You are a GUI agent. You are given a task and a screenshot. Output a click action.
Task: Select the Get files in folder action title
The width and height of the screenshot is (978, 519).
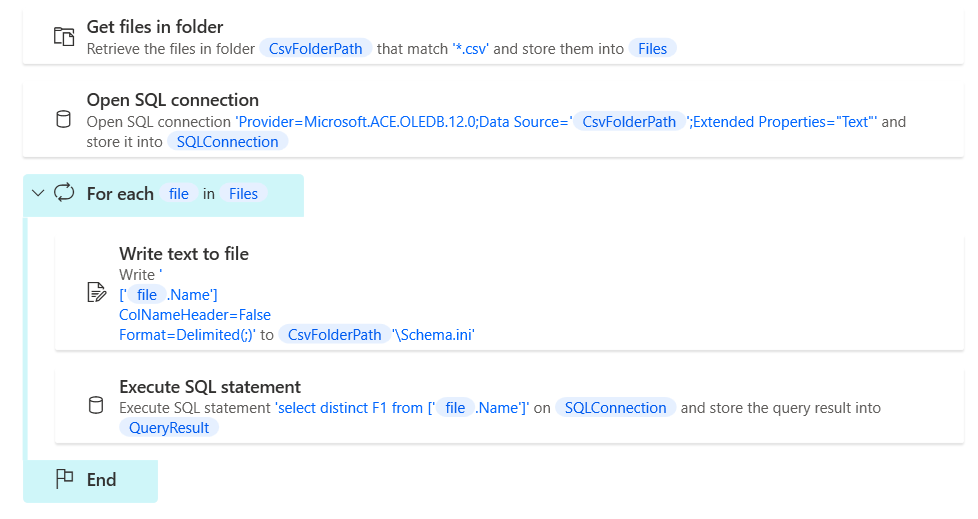coord(155,27)
